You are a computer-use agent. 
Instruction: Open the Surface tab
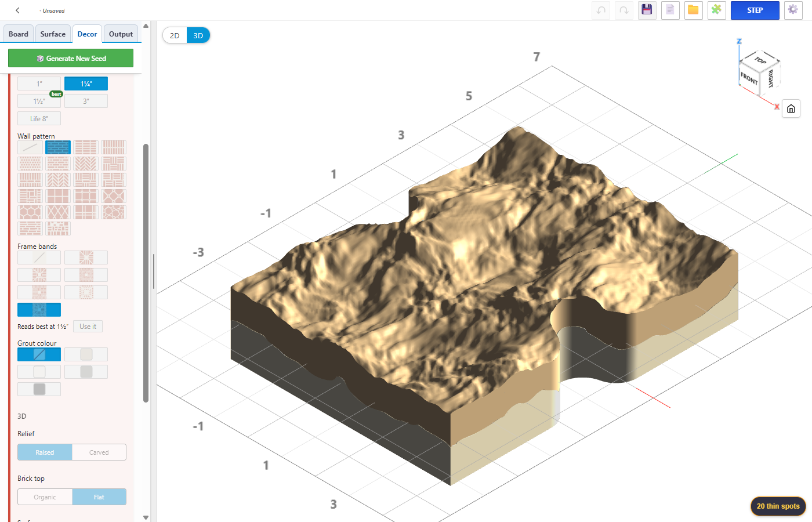(x=53, y=34)
